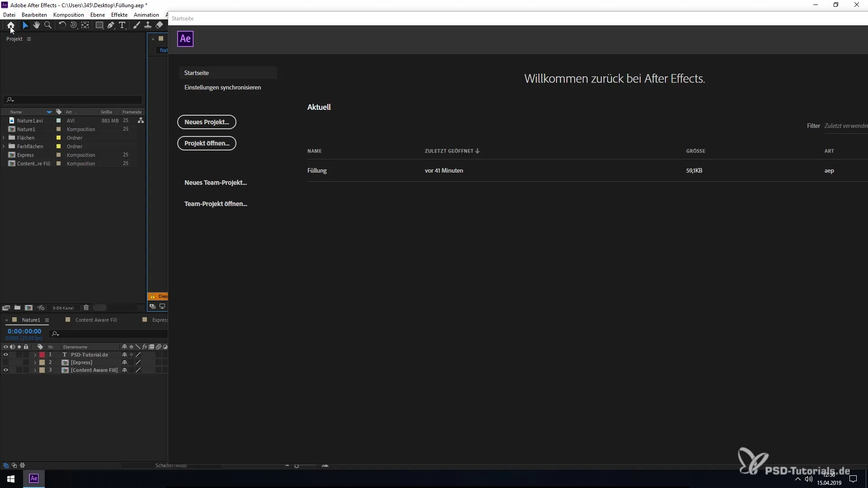Select the Rectangle shape tool
This screenshot has height=488, width=868.
click(99, 25)
